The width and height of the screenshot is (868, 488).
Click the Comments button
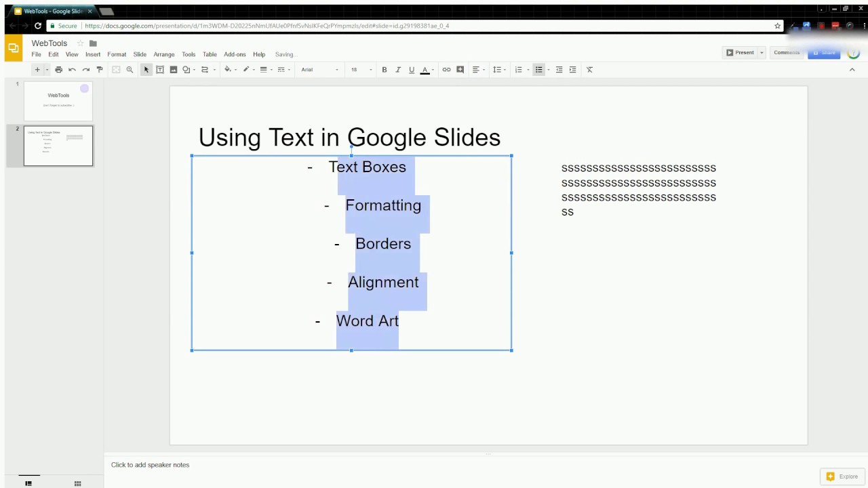pos(787,53)
